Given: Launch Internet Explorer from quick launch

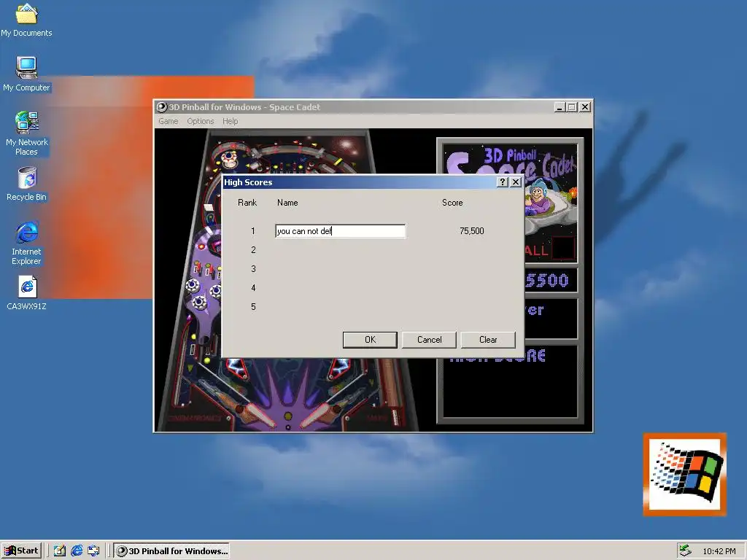Looking at the screenshot, I should (76, 551).
